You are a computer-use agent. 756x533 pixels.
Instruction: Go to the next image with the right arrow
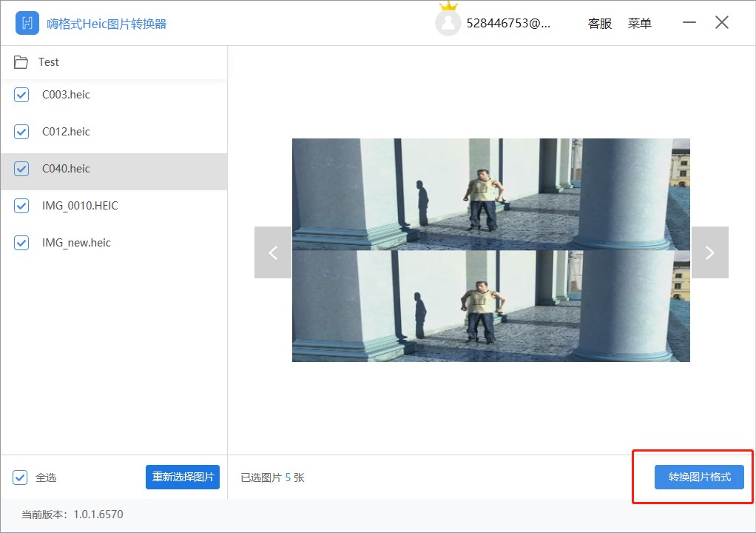pos(709,252)
